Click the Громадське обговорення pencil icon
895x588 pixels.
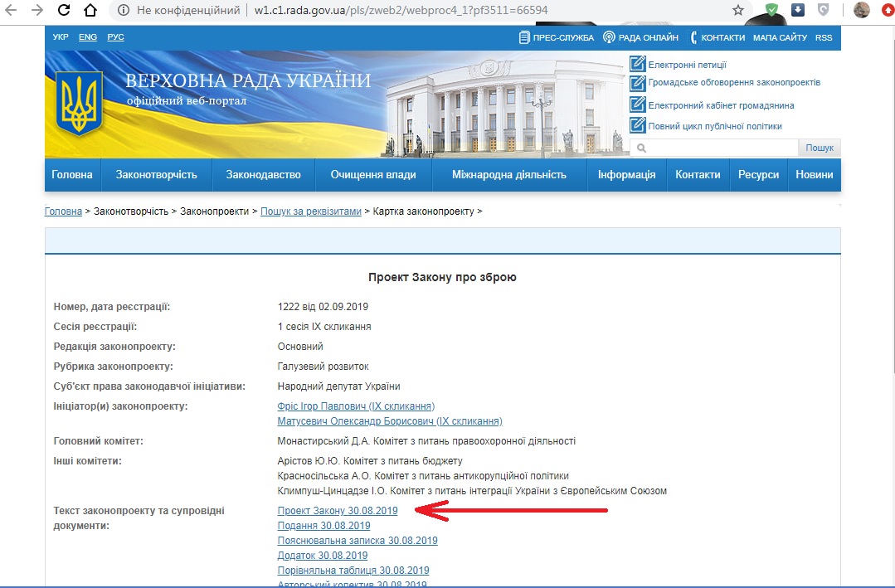click(x=638, y=83)
